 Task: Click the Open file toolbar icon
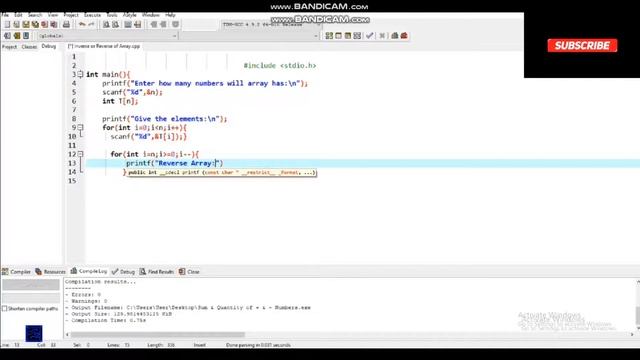pyautogui.click(x=16, y=25)
